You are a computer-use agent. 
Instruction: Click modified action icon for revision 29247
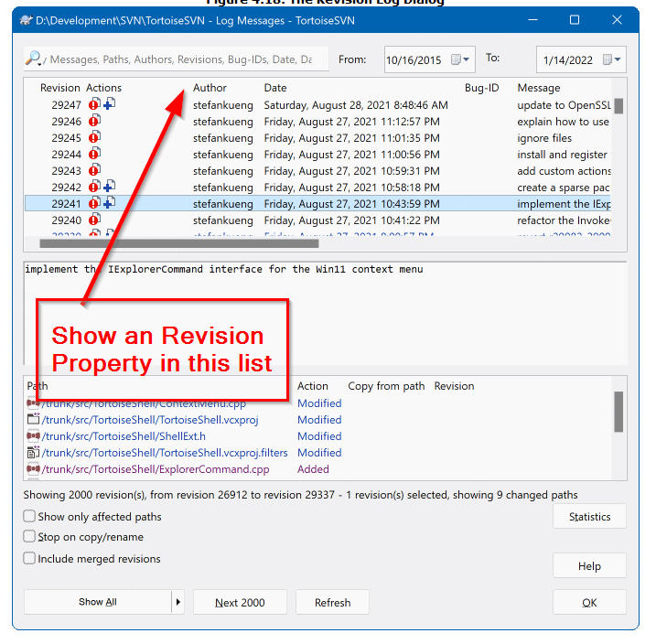click(x=94, y=103)
